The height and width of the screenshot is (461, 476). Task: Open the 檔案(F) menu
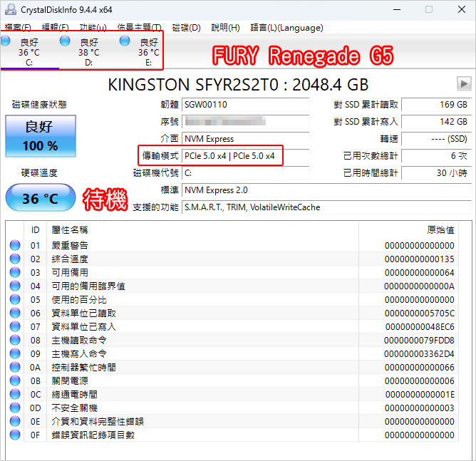[18, 28]
